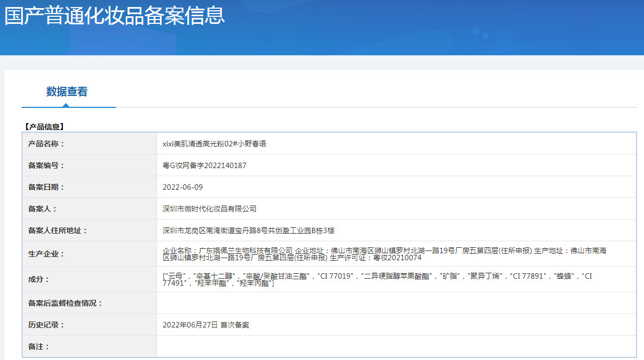Select product name xixi美肌清透高光粉02#小野春语
This screenshot has width=644, height=360.
(x=214, y=144)
